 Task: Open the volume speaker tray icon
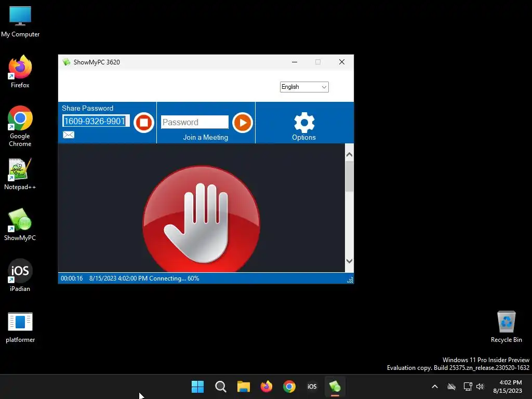point(480,387)
